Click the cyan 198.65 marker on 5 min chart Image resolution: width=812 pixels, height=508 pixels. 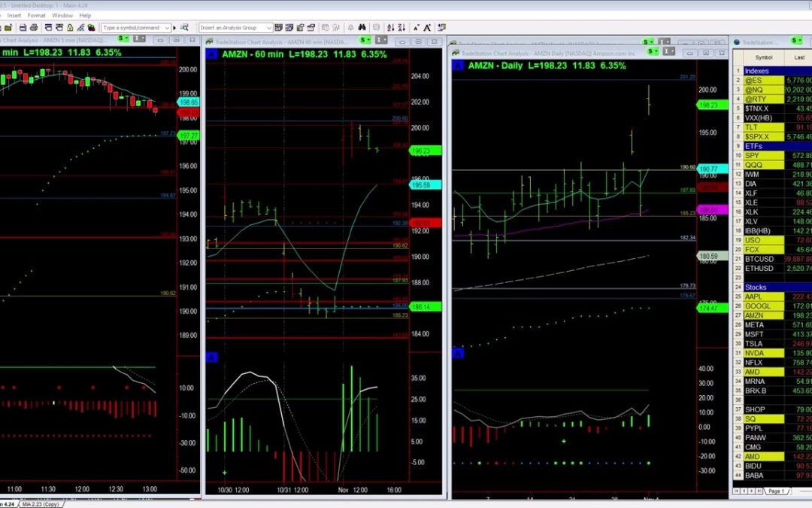click(188, 102)
